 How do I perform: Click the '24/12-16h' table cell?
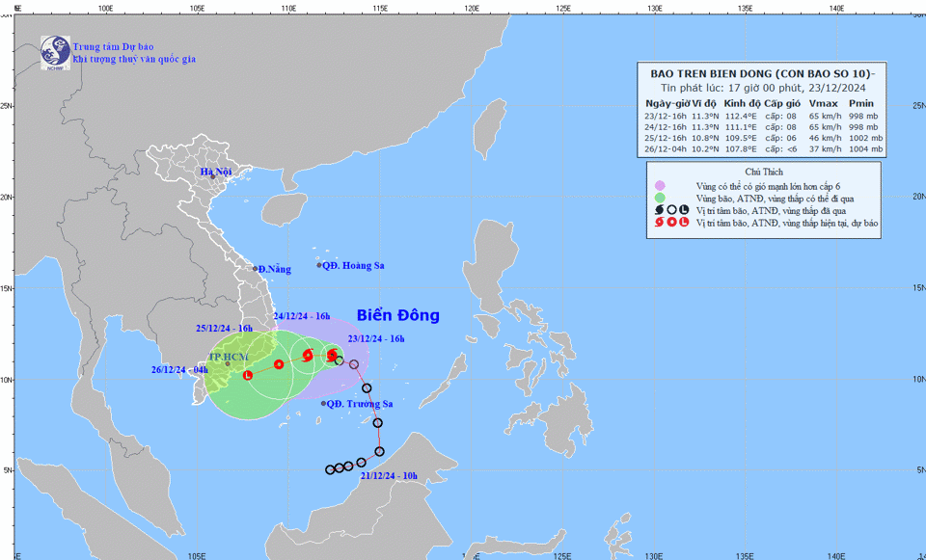click(x=667, y=127)
